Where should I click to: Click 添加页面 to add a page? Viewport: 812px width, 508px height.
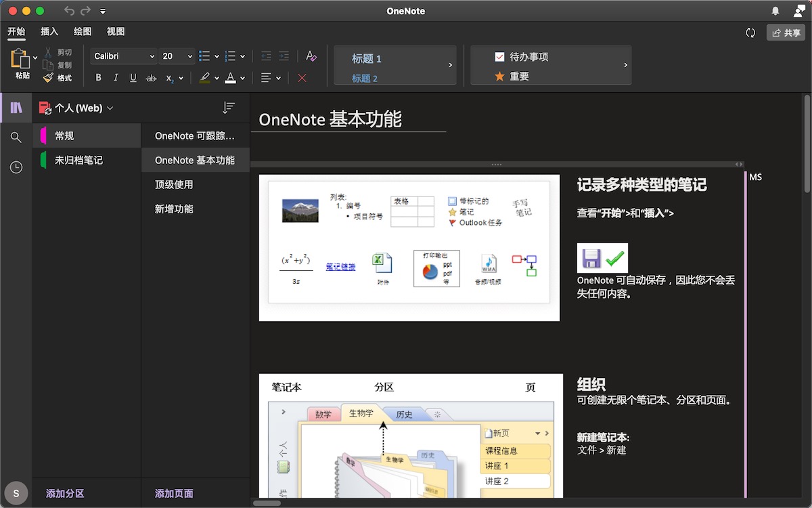pyautogui.click(x=174, y=494)
